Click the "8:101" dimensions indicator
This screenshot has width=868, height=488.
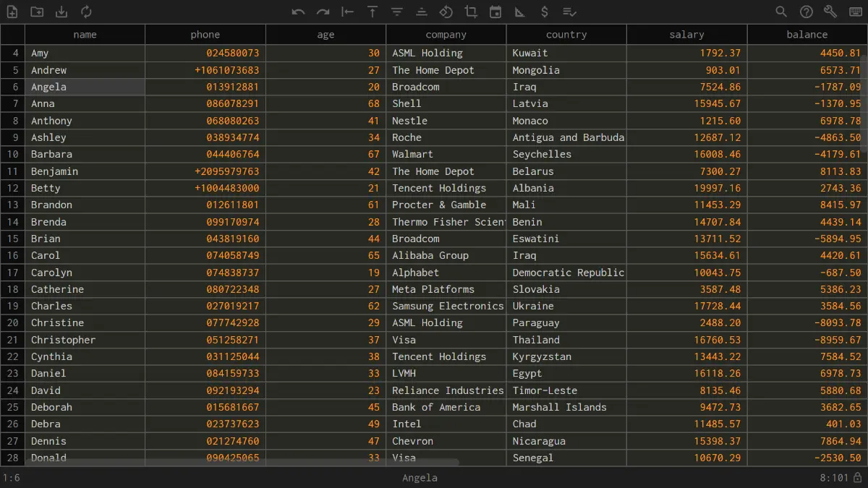(834, 478)
